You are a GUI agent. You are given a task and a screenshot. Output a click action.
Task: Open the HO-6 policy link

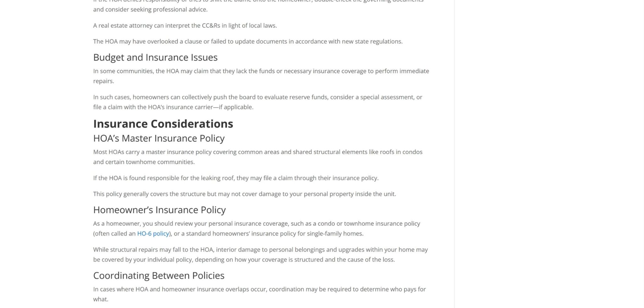[x=153, y=234]
